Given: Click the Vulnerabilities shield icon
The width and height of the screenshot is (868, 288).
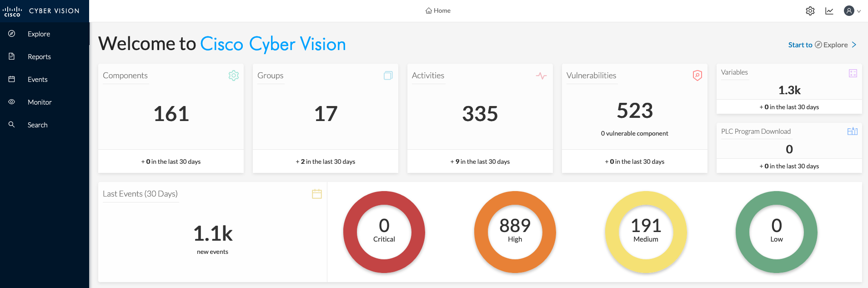Looking at the screenshot, I should 697,76.
